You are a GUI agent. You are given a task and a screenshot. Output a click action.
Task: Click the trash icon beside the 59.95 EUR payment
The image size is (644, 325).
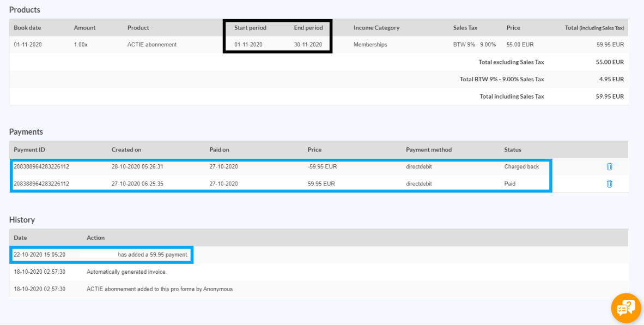(x=609, y=184)
